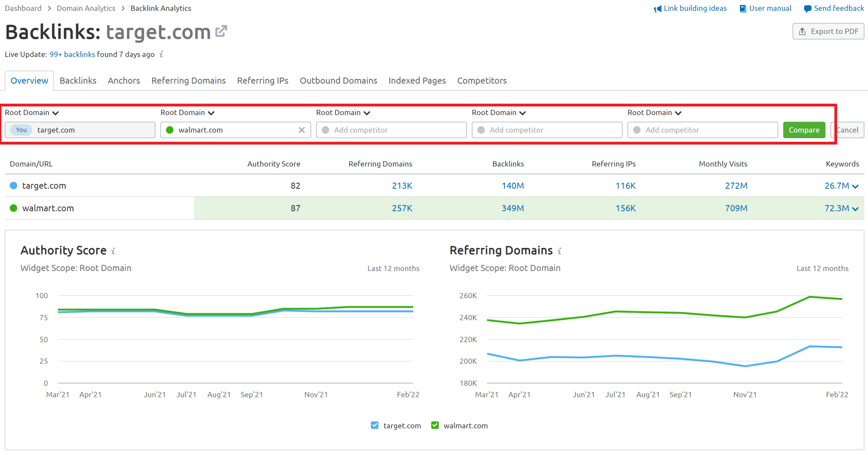Viewport: 868px width, 455px height.
Task: Click target.com referring domains value 213K
Action: [x=402, y=186]
